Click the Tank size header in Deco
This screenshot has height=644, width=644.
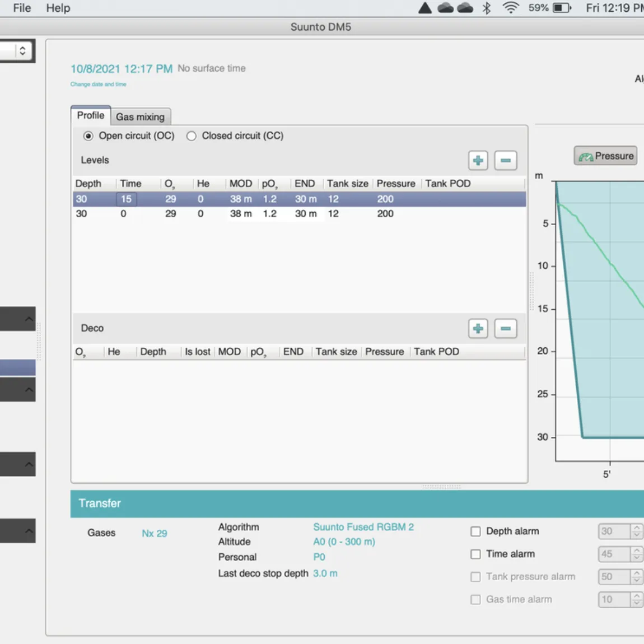click(337, 352)
